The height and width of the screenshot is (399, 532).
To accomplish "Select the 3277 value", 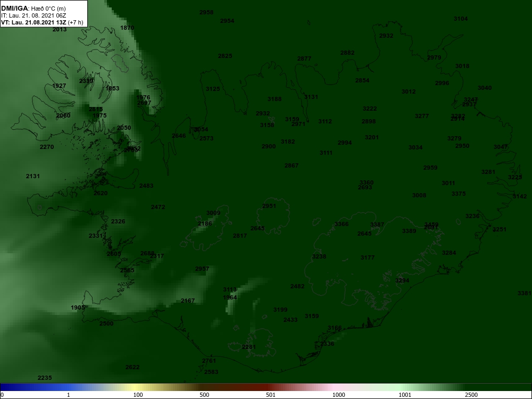I will pyautogui.click(x=422, y=116).
